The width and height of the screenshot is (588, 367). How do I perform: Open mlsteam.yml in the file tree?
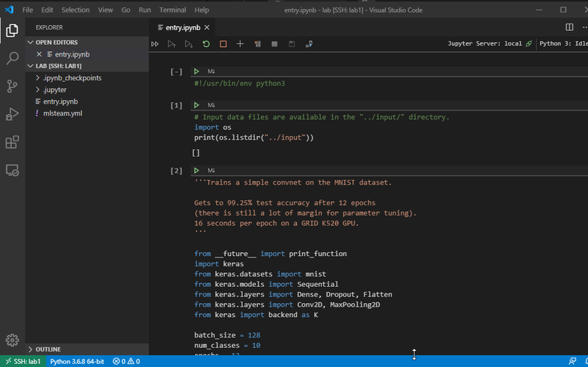point(87,113)
